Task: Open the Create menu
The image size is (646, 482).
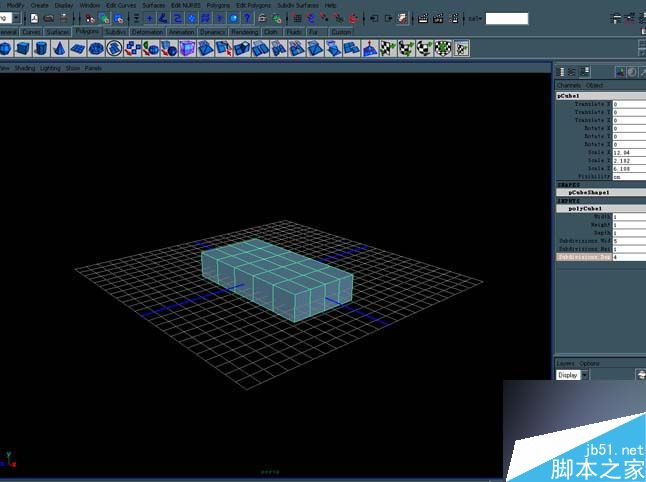Action: (x=40, y=5)
